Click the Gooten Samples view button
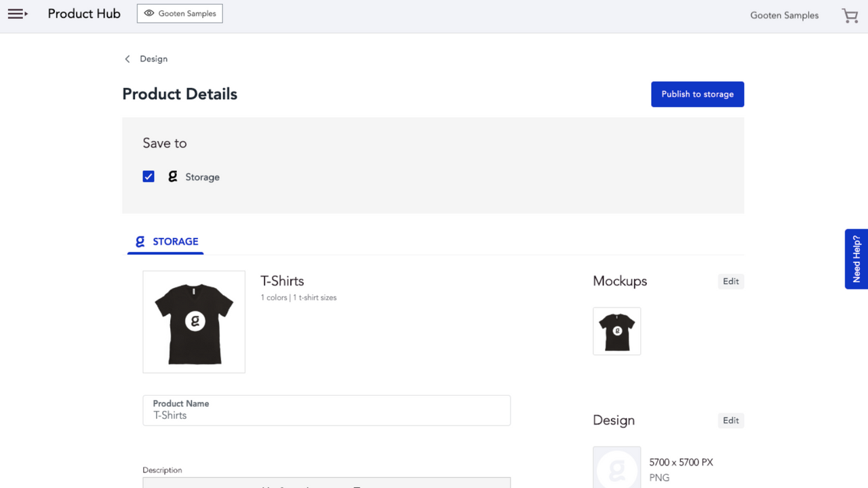The width and height of the screenshot is (868, 488). tap(180, 14)
